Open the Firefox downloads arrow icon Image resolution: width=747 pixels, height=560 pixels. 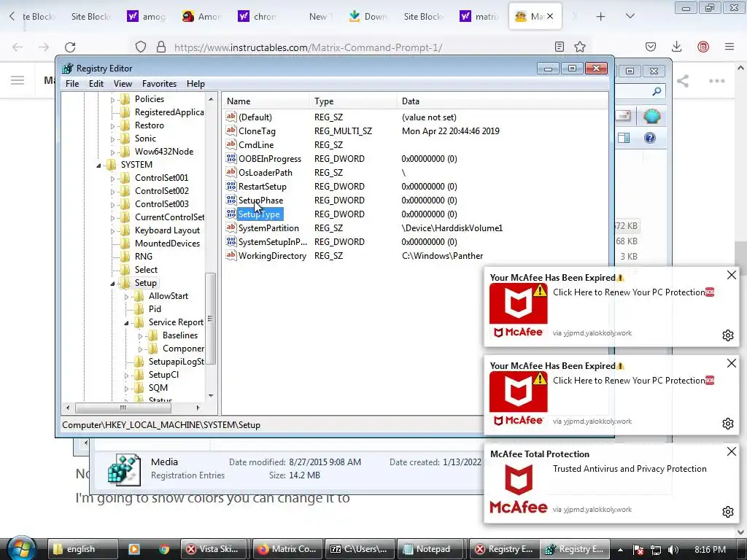pyautogui.click(x=676, y=47)
